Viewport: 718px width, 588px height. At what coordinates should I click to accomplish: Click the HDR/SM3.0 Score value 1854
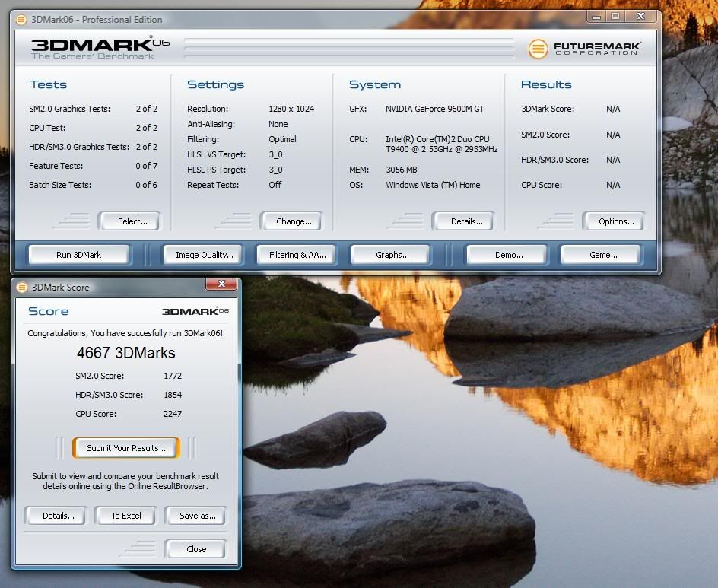coord(173,395)
